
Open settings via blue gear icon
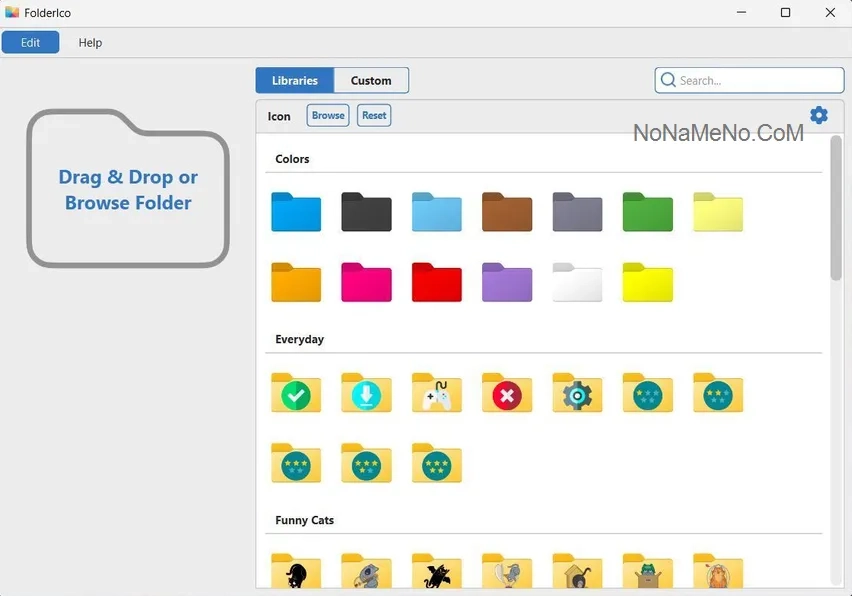tap(819, 115)
